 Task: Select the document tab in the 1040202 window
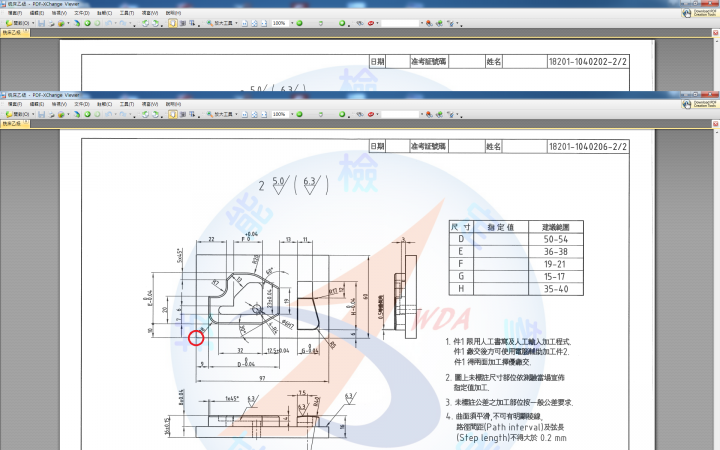(15, 33)
